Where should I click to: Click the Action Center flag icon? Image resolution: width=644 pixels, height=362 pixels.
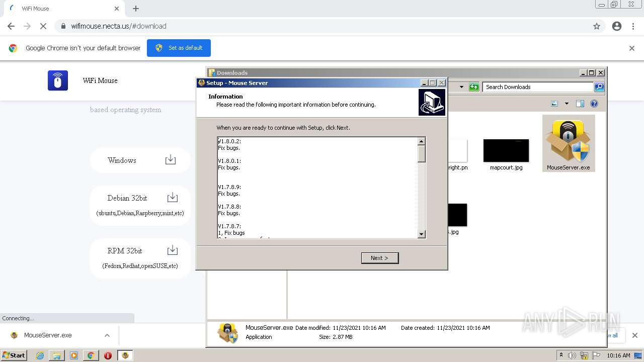pos(596,355)
